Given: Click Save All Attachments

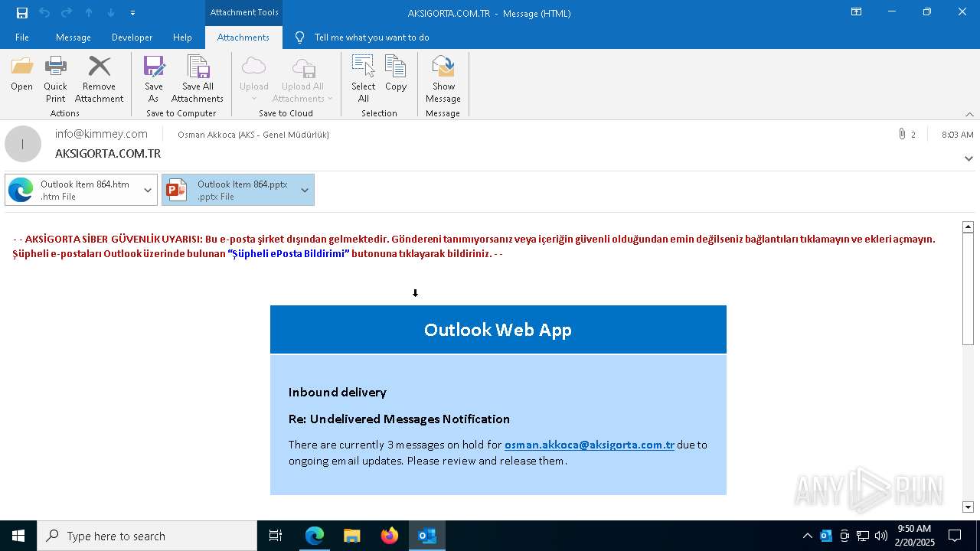Looking at the screenshot, I should [x=198, y=79].
